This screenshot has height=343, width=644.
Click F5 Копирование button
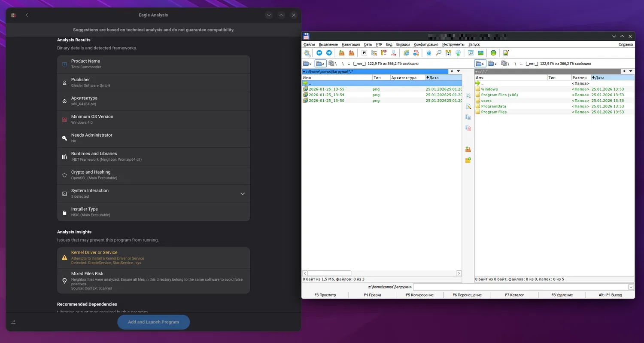419,295
